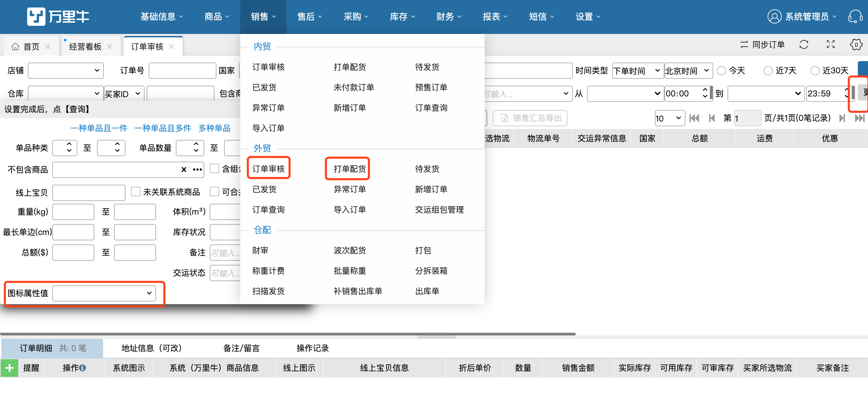Select the 今天 radio button

[x=721, y=71]
